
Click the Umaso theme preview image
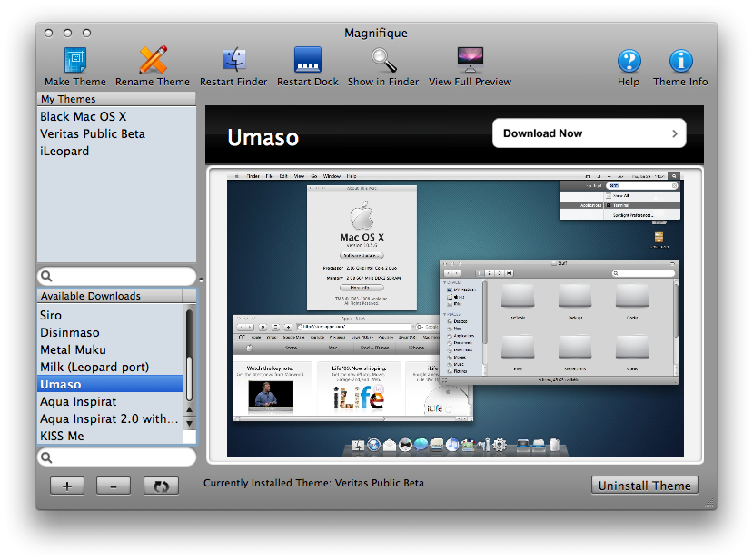point(455,315)
